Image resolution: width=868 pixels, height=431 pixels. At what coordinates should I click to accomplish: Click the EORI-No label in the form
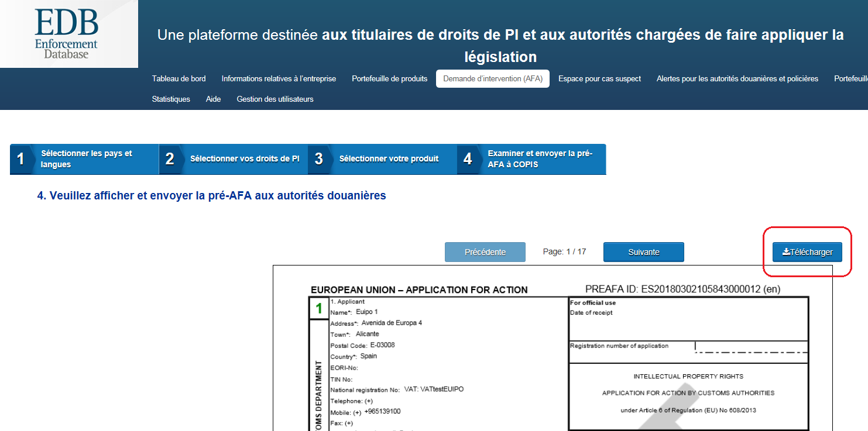pos(344,368)
